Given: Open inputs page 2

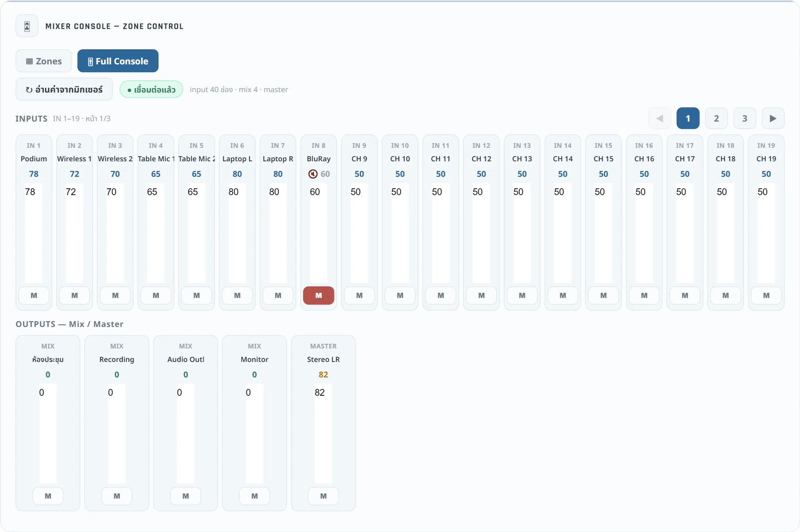Looking at the screenshot, I should (x=716, y=118).
